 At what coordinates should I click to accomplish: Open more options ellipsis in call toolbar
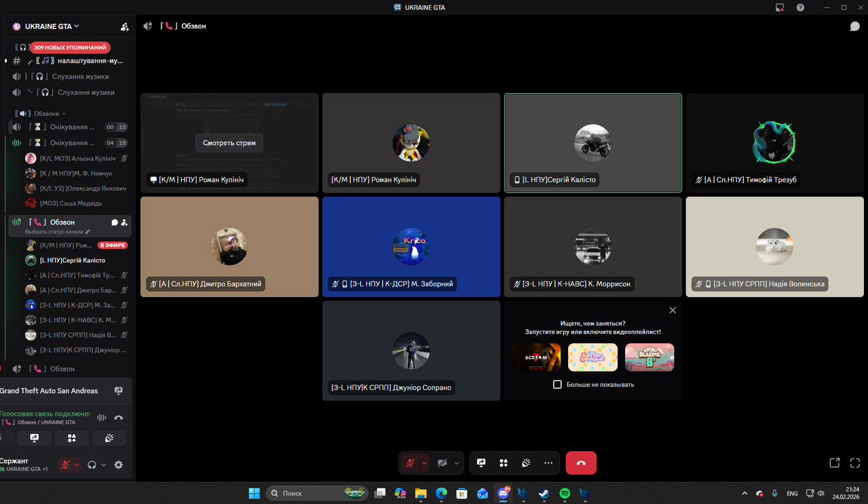pos(548,463)
